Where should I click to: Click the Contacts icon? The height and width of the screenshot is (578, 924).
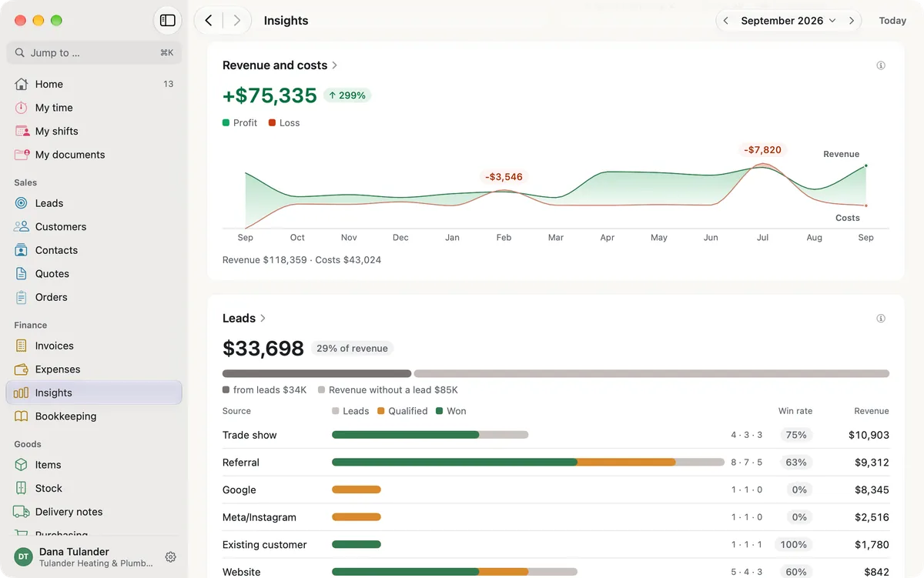[22, 250]
